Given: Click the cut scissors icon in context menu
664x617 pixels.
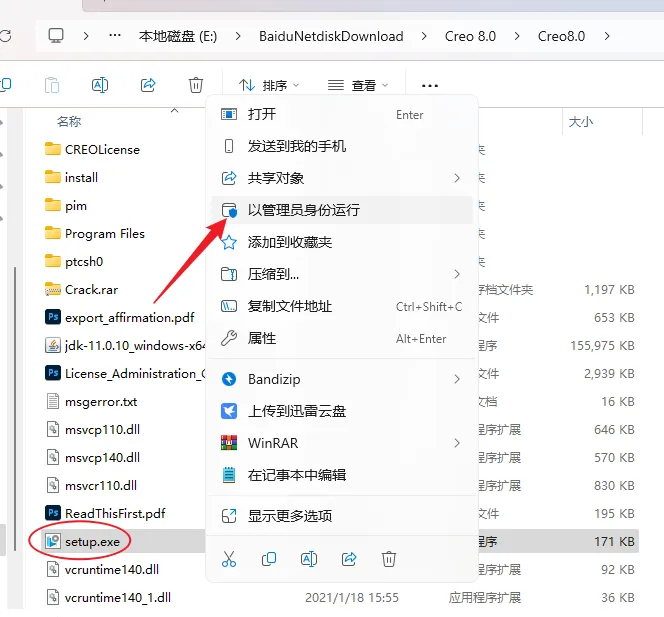Looking at the screenshot, I should [229, 559].
